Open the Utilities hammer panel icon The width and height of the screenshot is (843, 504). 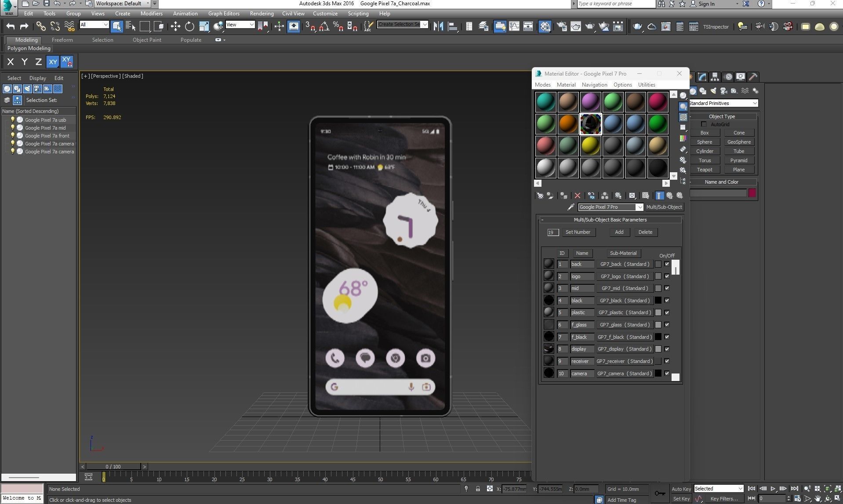pos(753,77)
